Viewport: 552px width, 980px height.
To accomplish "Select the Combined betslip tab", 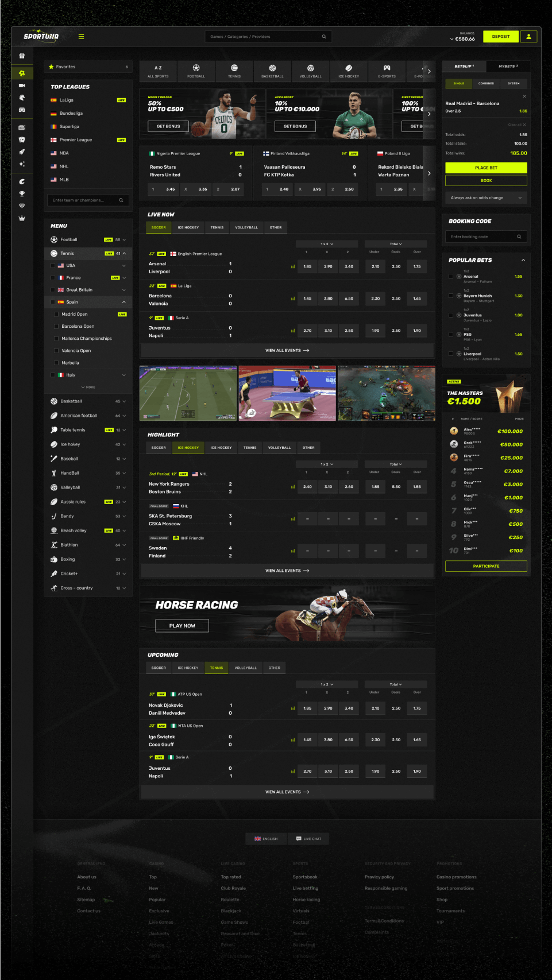I will point(486,83).
